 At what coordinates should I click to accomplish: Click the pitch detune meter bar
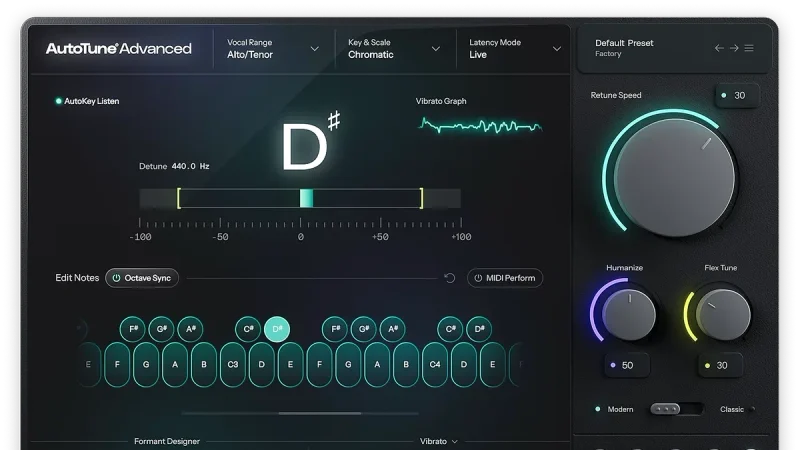click(300, 198)
